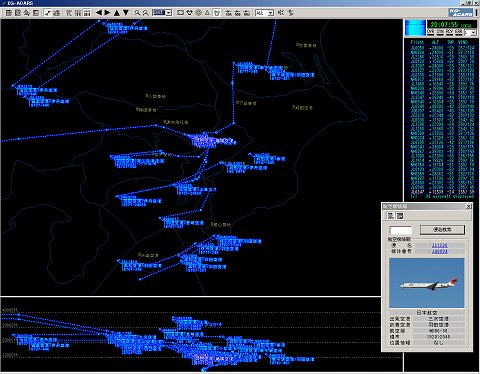The image size is (480, 374).
Task: Click the RCV status indicator
Action: (x=449, y=32)
